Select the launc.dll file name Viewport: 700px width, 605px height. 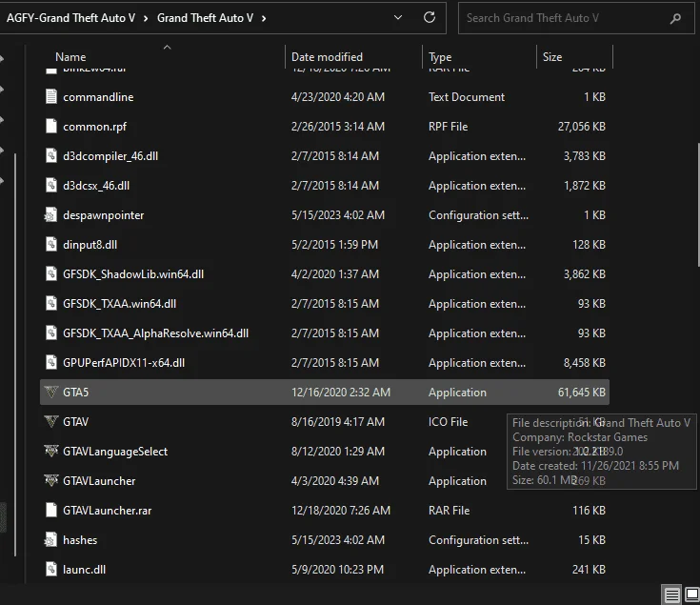tap(84, 570)
